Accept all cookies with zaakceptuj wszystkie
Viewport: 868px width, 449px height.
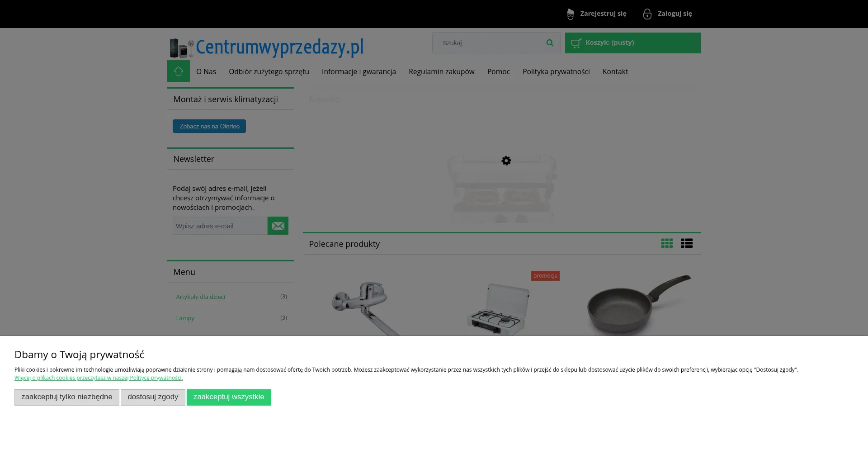[x=229, y=397]
